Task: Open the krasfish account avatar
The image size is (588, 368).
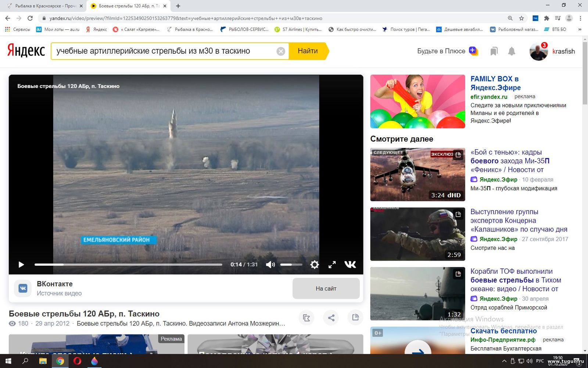Action: click(x=539, y=51)
